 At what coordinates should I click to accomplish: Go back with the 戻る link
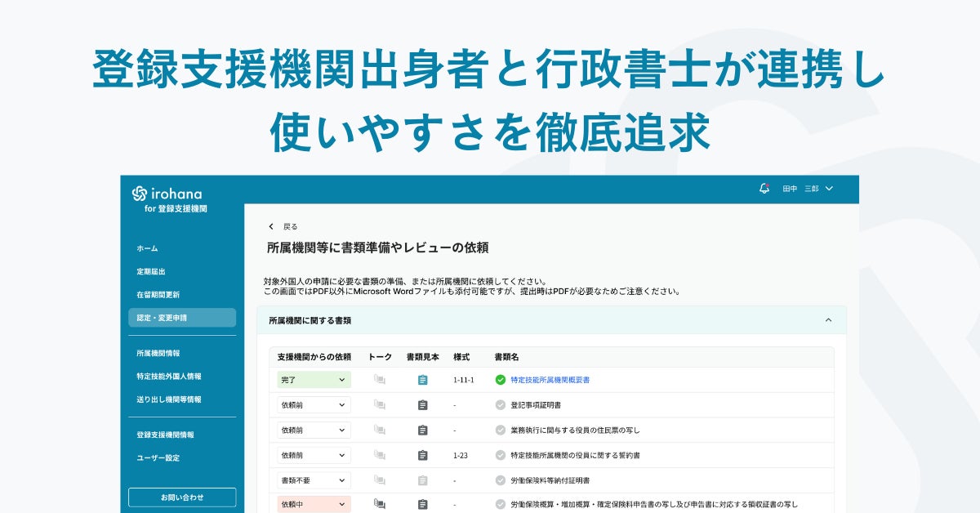(291, 226)
